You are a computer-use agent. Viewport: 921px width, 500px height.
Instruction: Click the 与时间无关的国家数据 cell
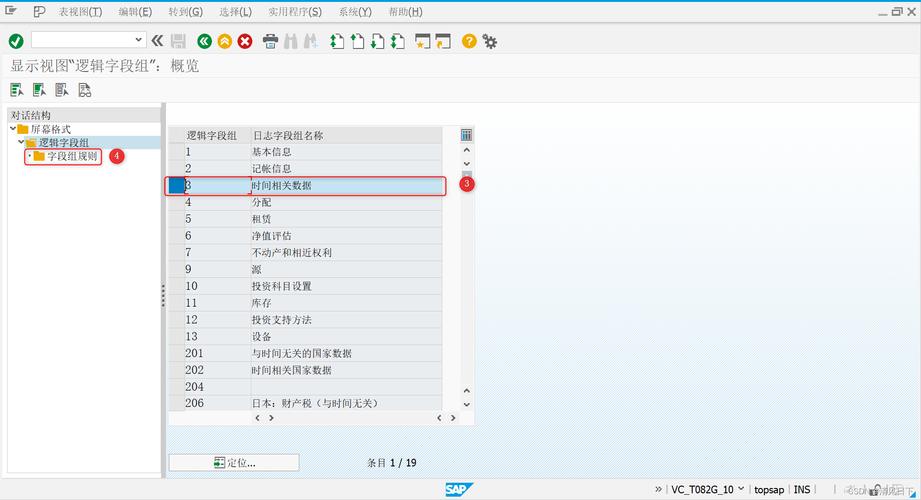coord(347,353)
